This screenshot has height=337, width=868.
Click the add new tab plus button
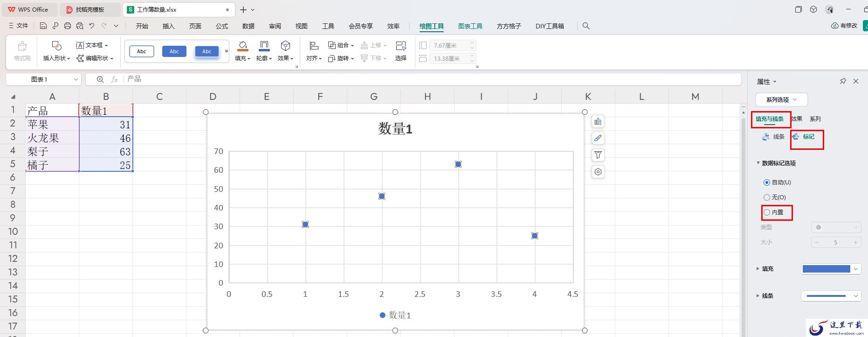tap(243, 10)
